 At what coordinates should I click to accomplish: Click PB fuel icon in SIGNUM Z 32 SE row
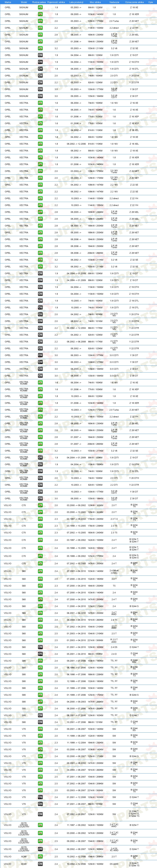(40, 48)
